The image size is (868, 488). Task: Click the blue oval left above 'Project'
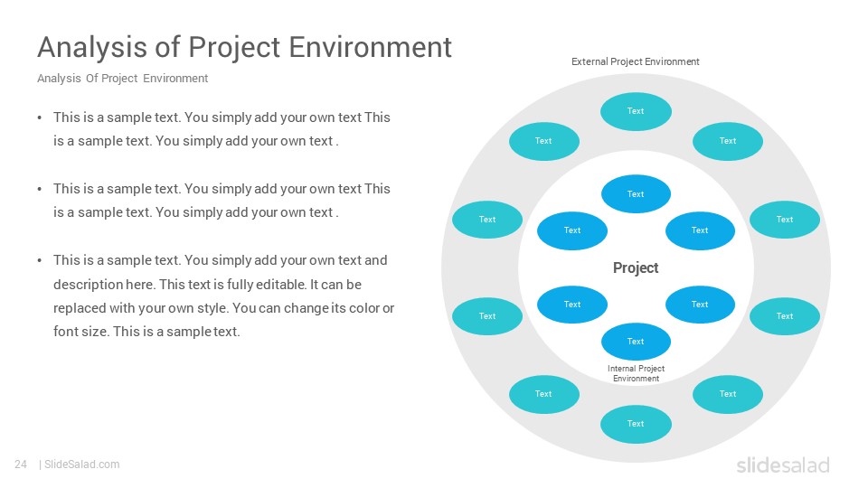[x=571, y=230]
